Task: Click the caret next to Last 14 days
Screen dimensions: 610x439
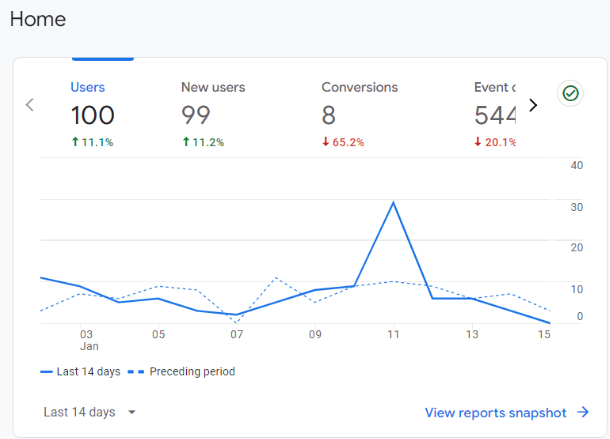Action: (132, 412)
